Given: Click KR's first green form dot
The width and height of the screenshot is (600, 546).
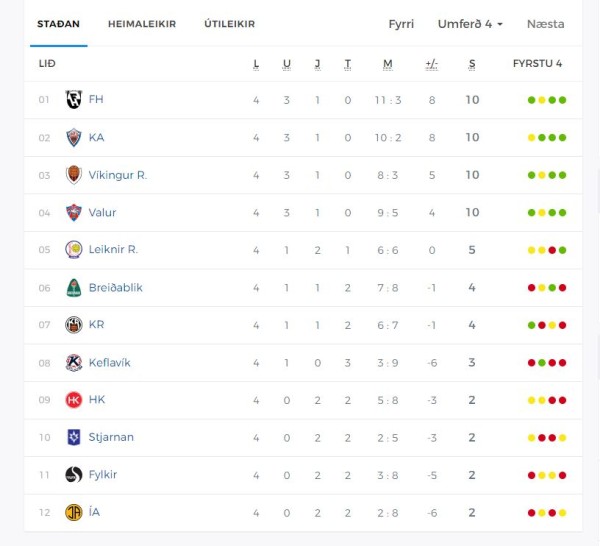Looking at the screenshot, I should click(x=531, y=325).
